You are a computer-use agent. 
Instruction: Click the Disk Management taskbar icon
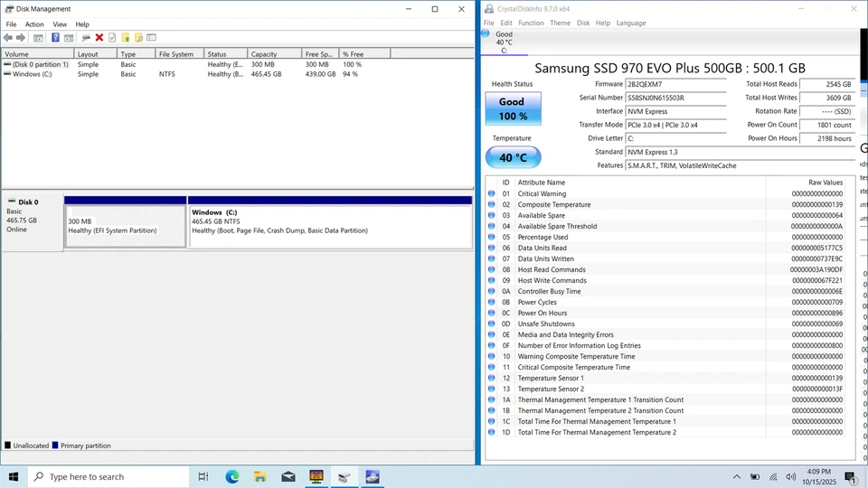tap(344, 476)
